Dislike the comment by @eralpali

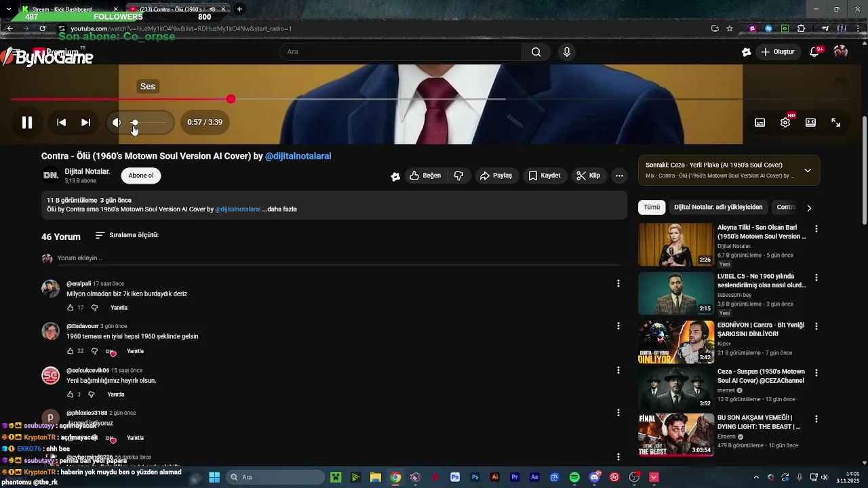(x=94, y=308)
